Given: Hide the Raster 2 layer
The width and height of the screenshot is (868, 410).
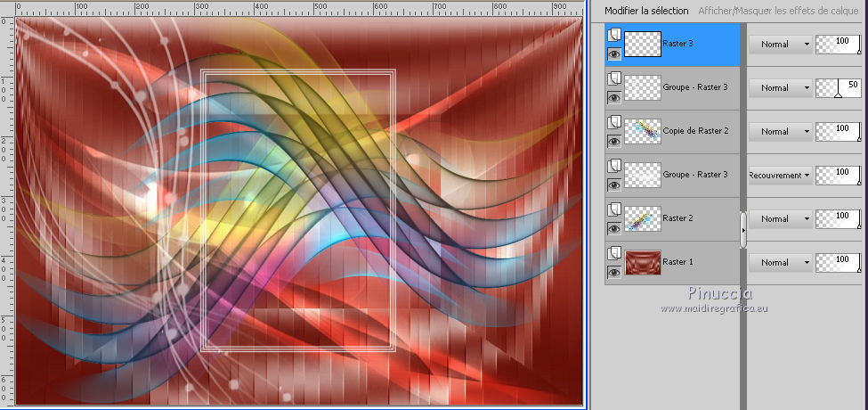Looking at the screenshot, I should [x=614, y=228].
